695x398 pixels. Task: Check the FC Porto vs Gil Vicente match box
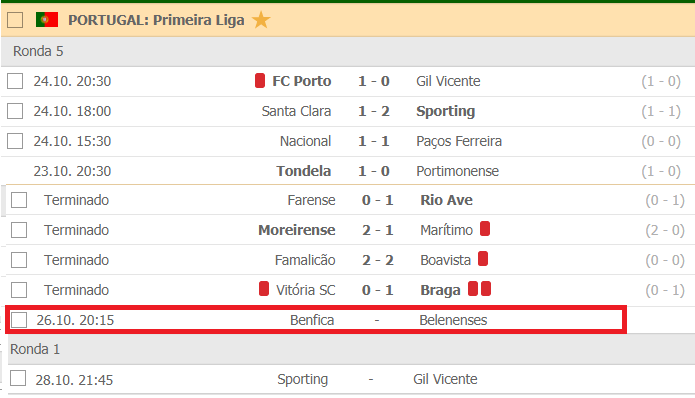[15, 81]
